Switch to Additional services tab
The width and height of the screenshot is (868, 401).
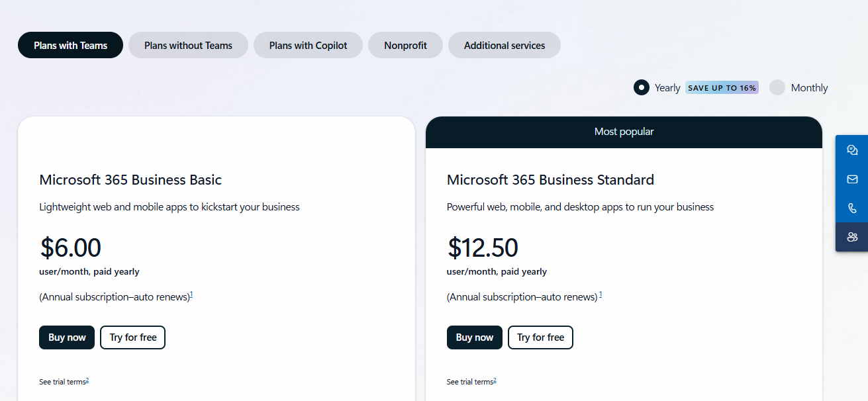pyautogui.click(x=505, y=45)
